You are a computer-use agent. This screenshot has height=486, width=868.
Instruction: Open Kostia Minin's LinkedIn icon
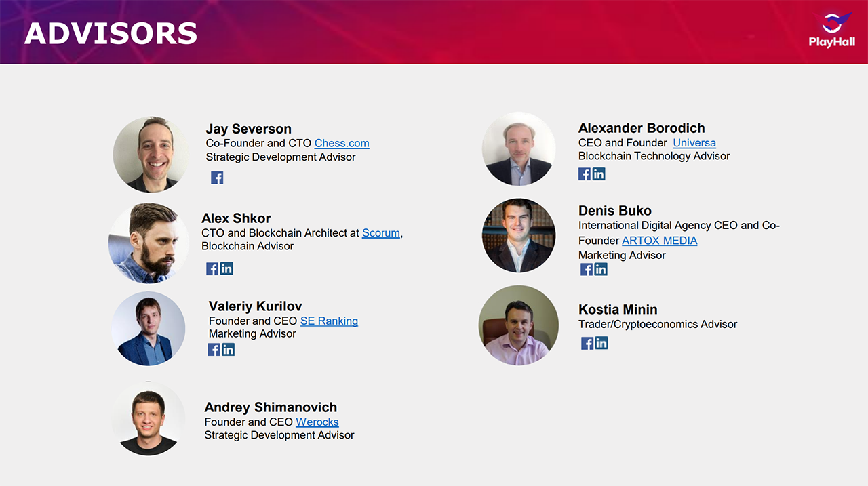(601, 343)
